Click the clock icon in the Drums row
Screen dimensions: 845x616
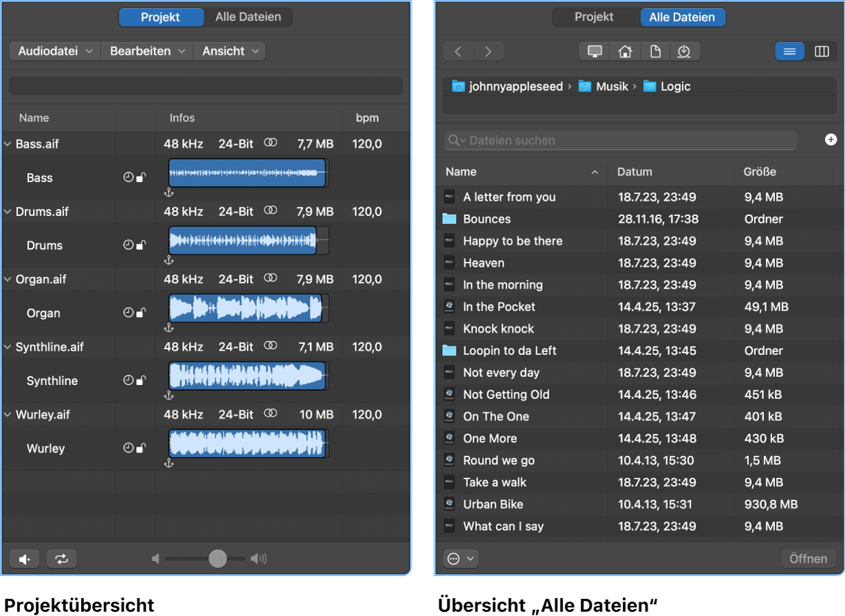click(x=128, y=245)
